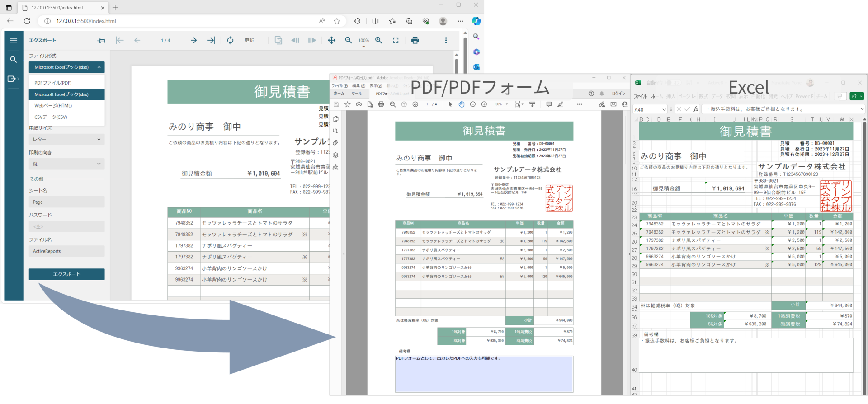Select PDFファイル(PDF) format option
The height and width of the screenshot is (404, 868).
click(67, 83)
